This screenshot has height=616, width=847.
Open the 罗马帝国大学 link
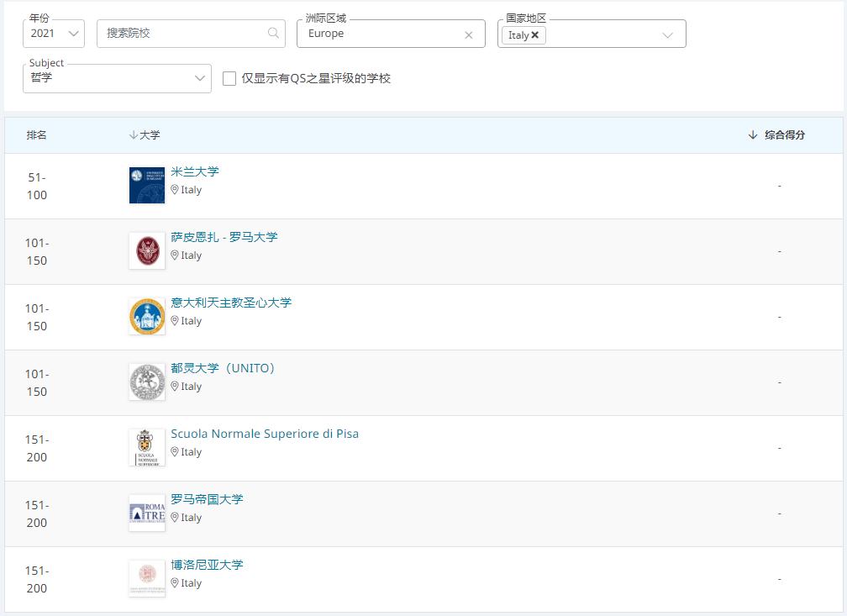coord(207,499)
